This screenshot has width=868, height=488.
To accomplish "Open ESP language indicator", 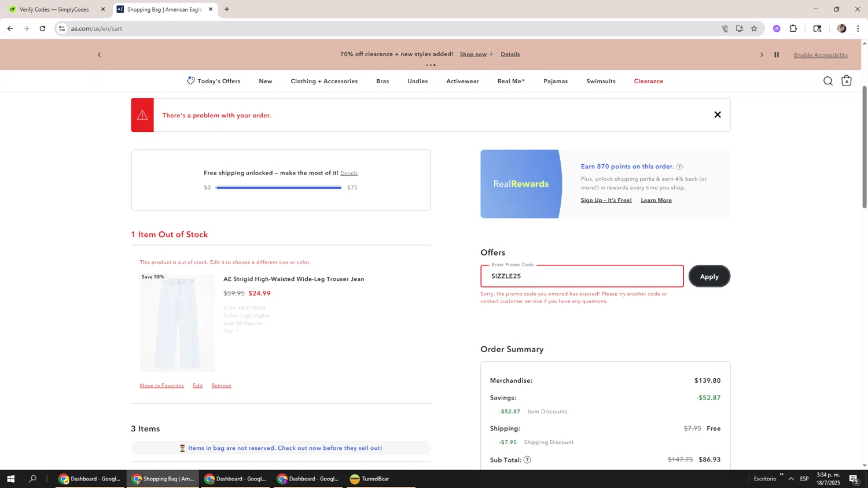I will coord(804,479).
